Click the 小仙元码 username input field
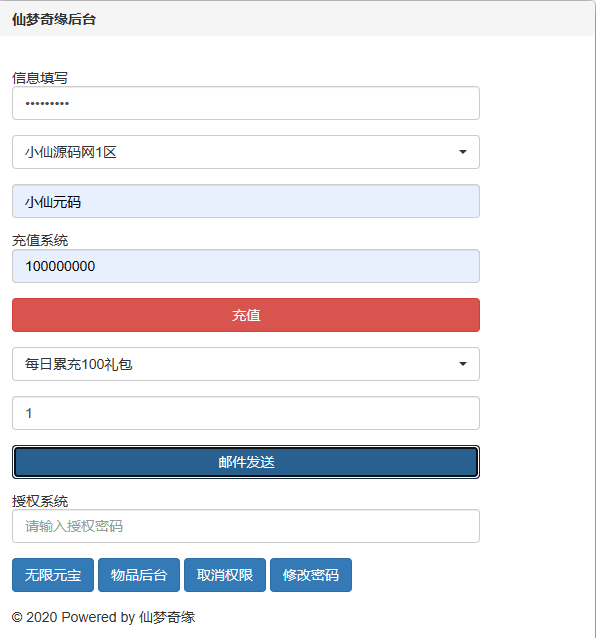596x638 pixels. [x=246, y=201]
